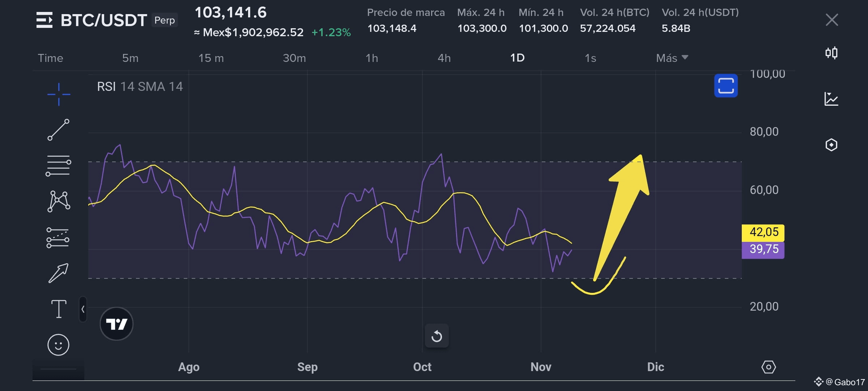Click the yellow SMA value label 42,05

point(763,232)
